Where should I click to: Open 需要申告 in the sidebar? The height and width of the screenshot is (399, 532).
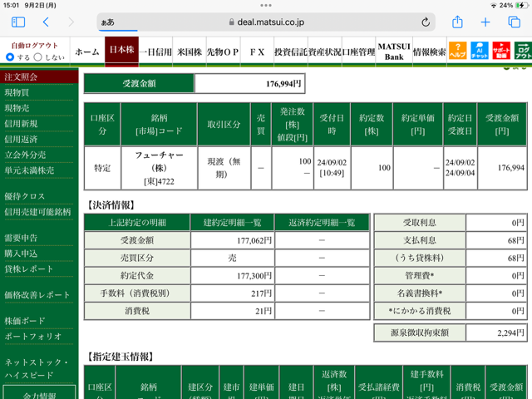(21, 238)
